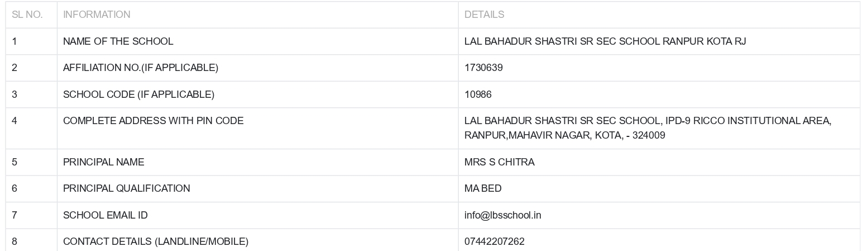868x251 pixels.
Task: Select the school name LAL BAHADUR SHASTRI value
Action: click(605, 41)
